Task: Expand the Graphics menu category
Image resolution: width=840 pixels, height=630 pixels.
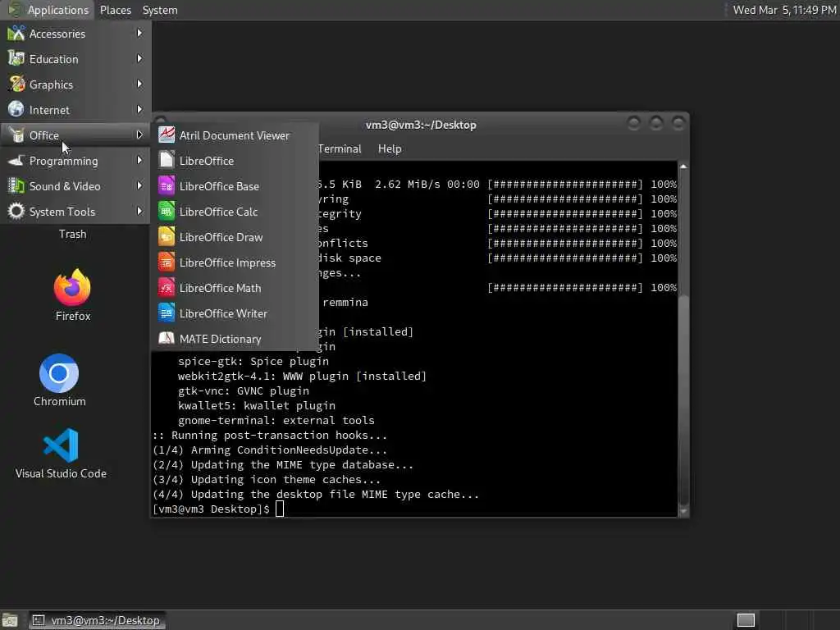Action: (x=75, y=84)
